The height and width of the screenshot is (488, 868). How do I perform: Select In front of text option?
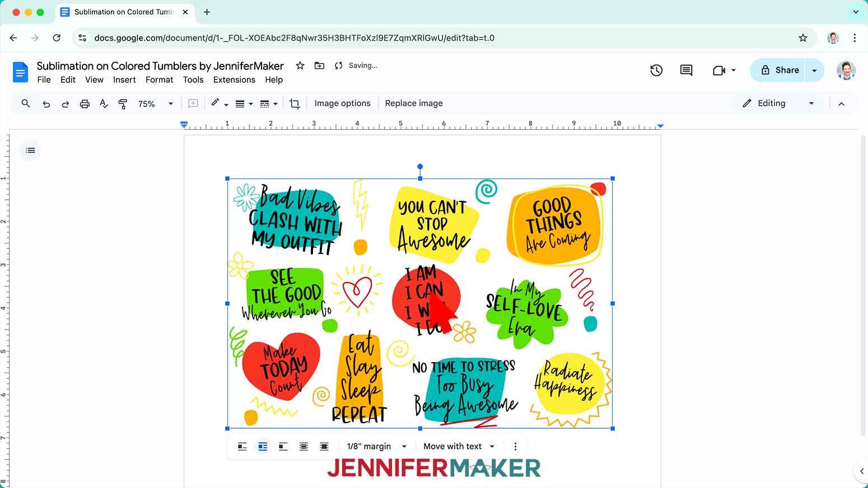324,447
